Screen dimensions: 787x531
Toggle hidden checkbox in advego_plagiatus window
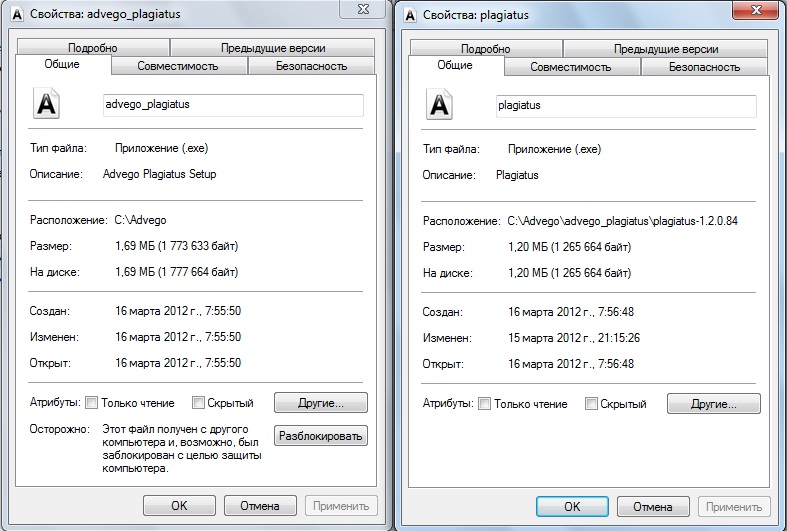tap(198, 403)
